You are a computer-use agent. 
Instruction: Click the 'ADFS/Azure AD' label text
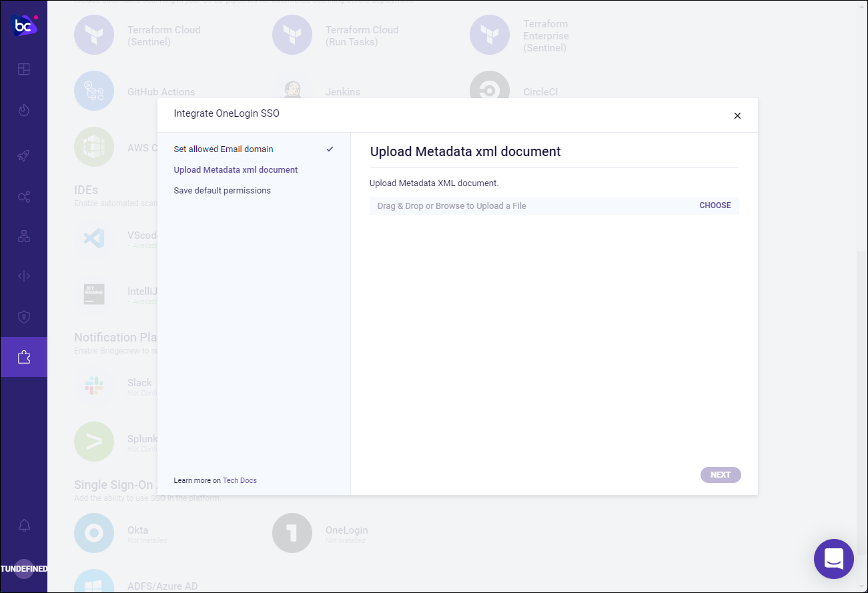coord(163,586)
